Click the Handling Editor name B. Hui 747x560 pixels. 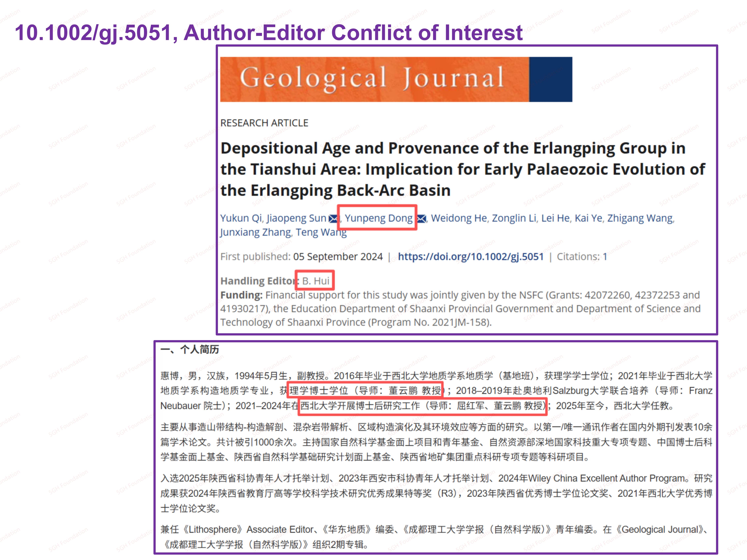click(315, 281)
